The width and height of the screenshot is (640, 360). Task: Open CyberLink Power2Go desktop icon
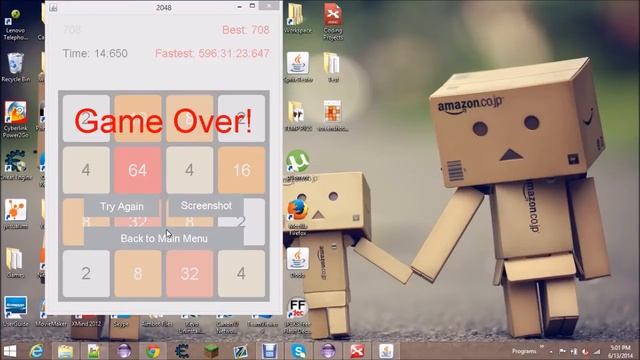coord(16,120)
